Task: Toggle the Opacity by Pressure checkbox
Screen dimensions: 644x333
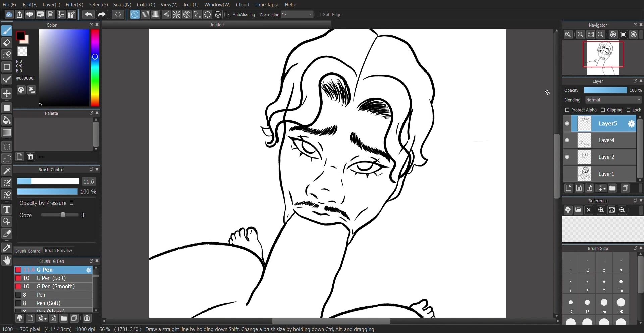Action: (71, 203)
